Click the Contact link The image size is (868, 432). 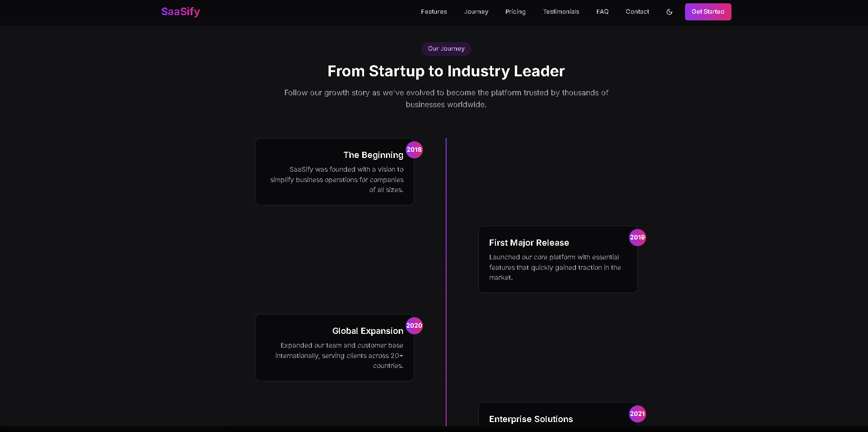(637, 11)
